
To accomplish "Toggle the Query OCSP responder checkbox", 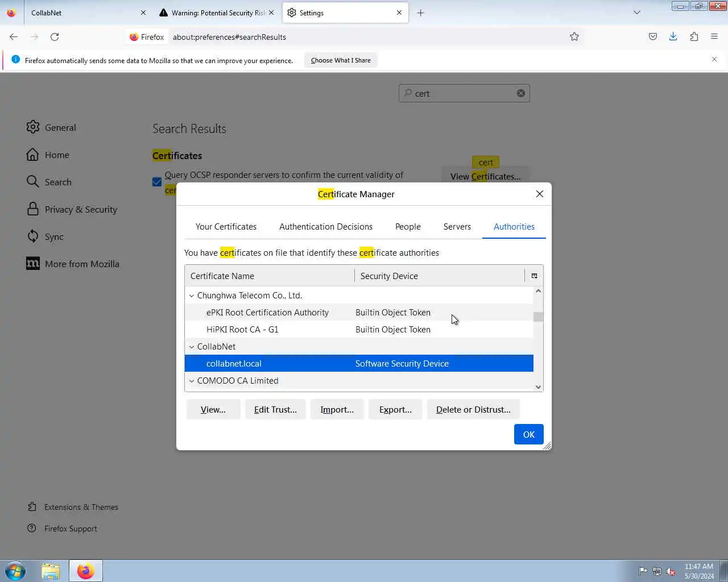I will (157, 182).
